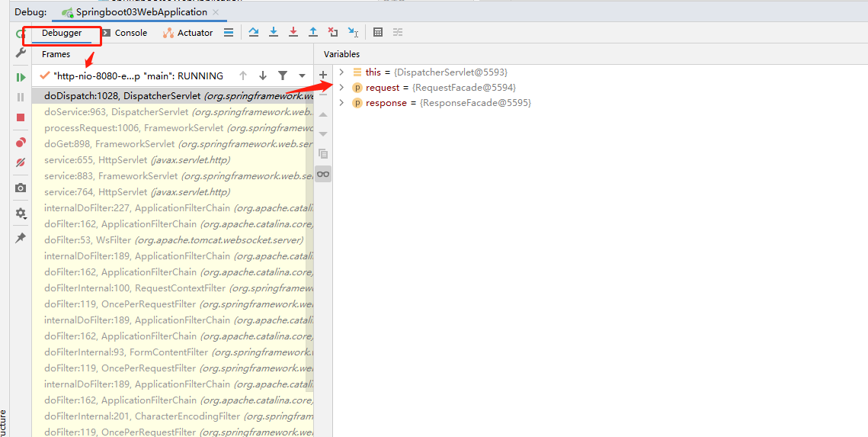The image size is (868, 437).
Task: Select frame doService:963, DispatcherServlet
Action: (x=173, y=112)
